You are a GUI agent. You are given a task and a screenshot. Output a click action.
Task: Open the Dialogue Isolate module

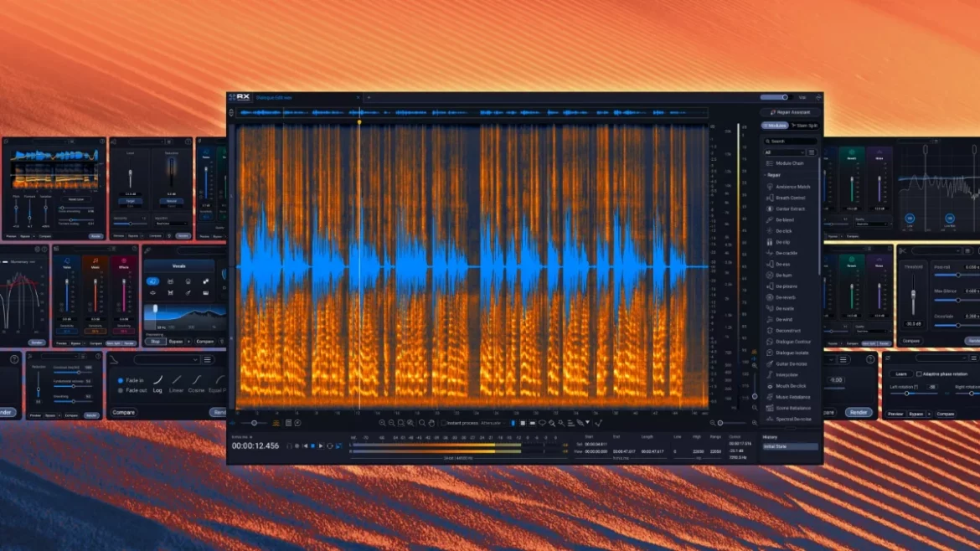pos(787,353)
